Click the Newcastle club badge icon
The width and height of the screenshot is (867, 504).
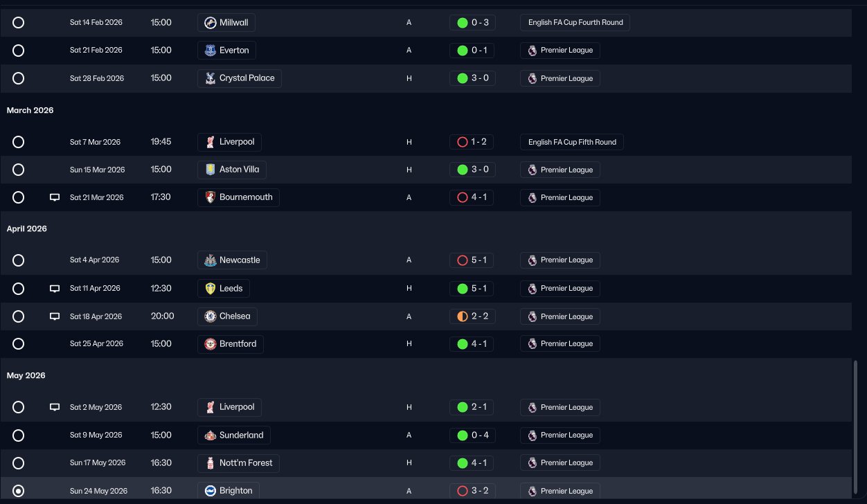(210, 260)
